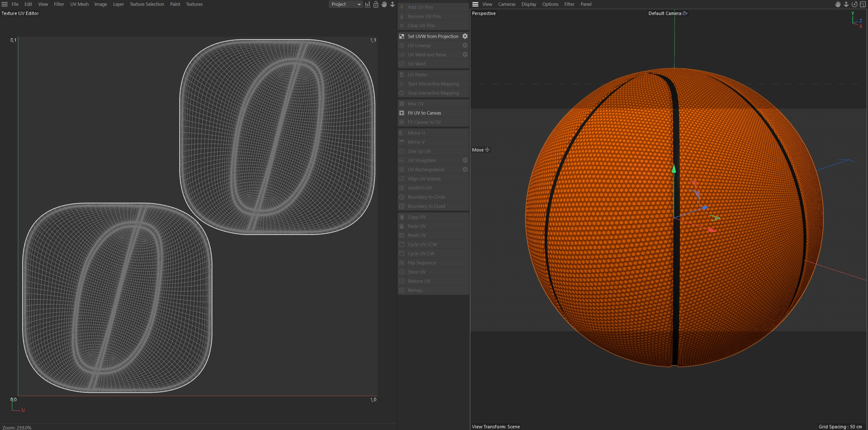
Task: Open the Cameras menu in viewport
Action: pyautogui.click(x=506, y=4)
